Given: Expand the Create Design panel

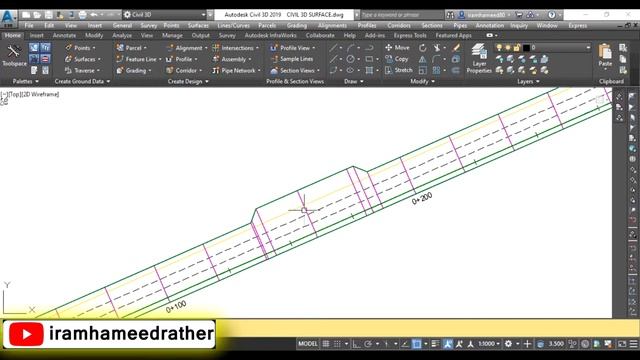Looking at the screenshot, I should 188,81.
